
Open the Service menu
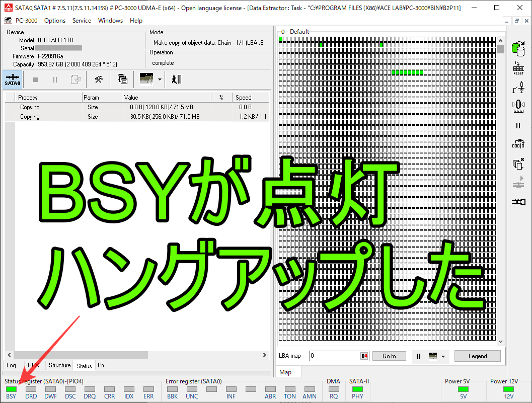pyautogui.click(x=81, y=21)
